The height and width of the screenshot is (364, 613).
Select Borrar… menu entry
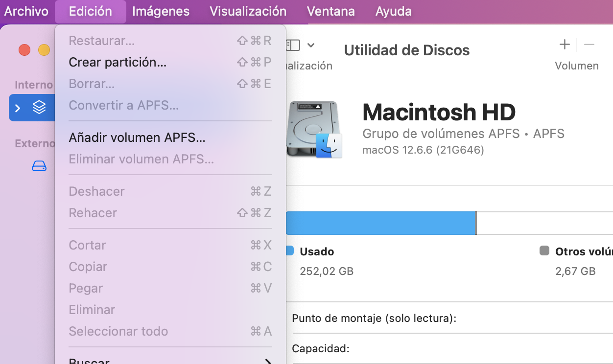(170, 84)
